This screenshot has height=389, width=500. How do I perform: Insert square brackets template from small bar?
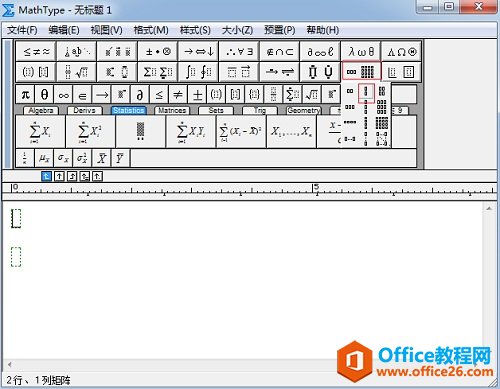tap(235, 95)
